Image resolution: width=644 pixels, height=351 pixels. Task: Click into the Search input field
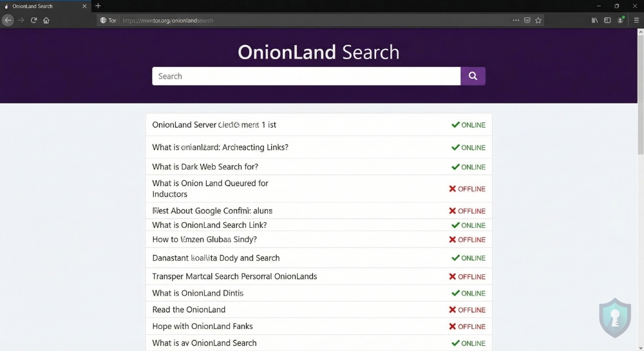click(x=306, y=76)
